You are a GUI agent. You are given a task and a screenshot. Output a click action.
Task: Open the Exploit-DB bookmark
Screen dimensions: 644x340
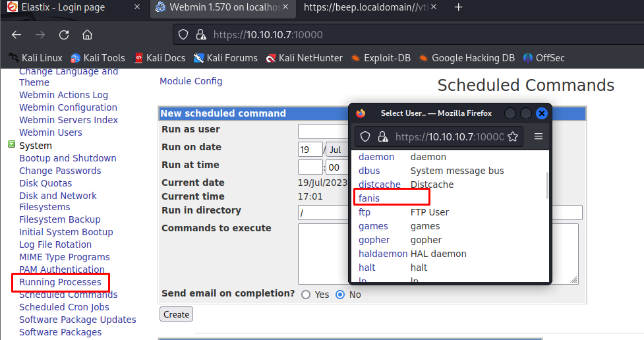381,58
